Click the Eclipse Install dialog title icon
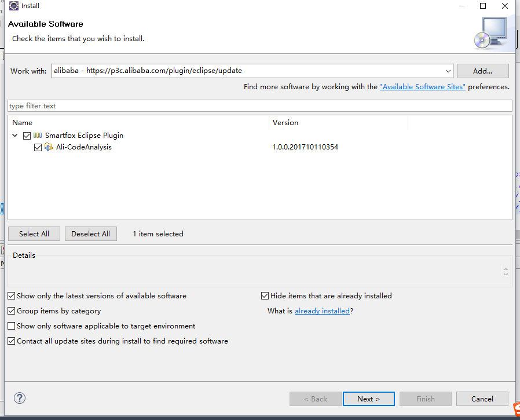The width and height of the screenshot is (520, 420). (13, 6)
